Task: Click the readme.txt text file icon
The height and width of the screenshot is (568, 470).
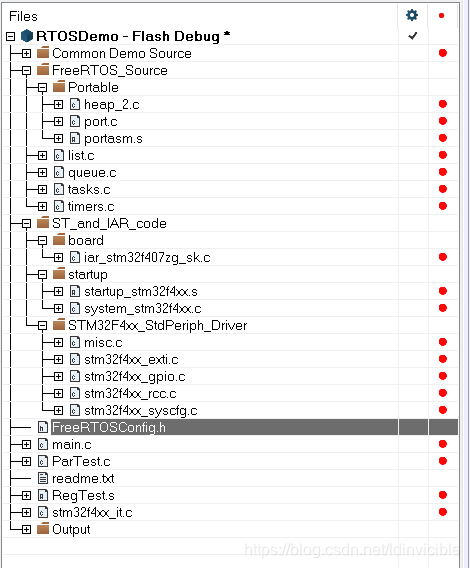Action: (x=43, y=479)
